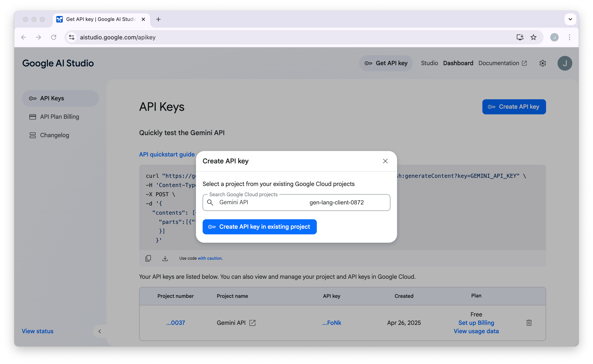The image size is (593, 364).
Task: Click the address bar URL aistudio.google.com/apikey
Action: coord(118,37)
